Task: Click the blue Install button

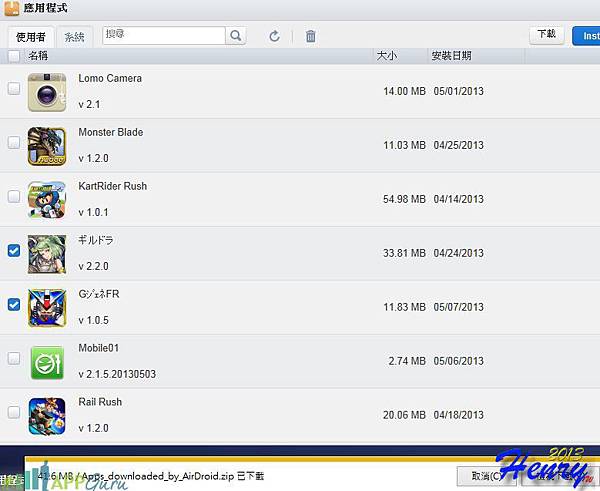Action: click(586, 36)
